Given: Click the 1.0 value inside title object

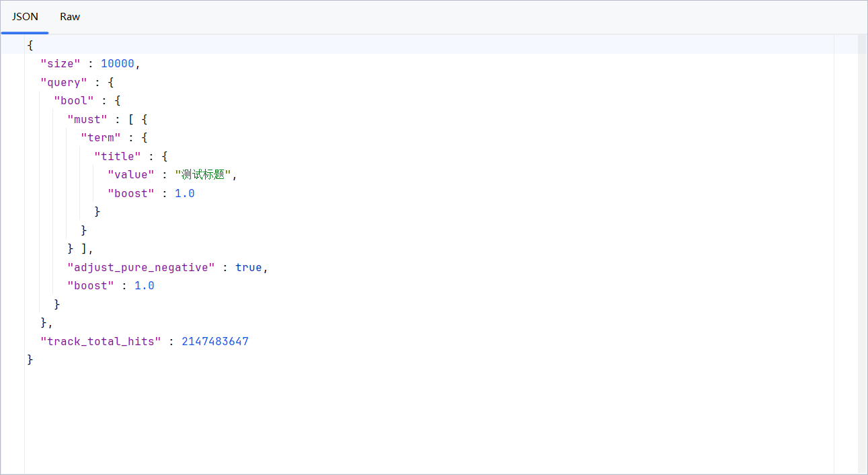Looking at the screenshot, I should [x=185, y=194].
